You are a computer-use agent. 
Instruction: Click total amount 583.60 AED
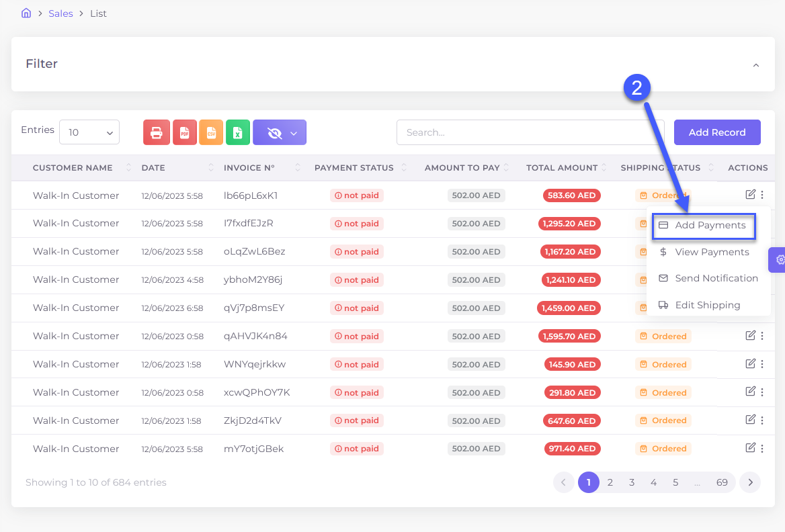pos(572,195)
